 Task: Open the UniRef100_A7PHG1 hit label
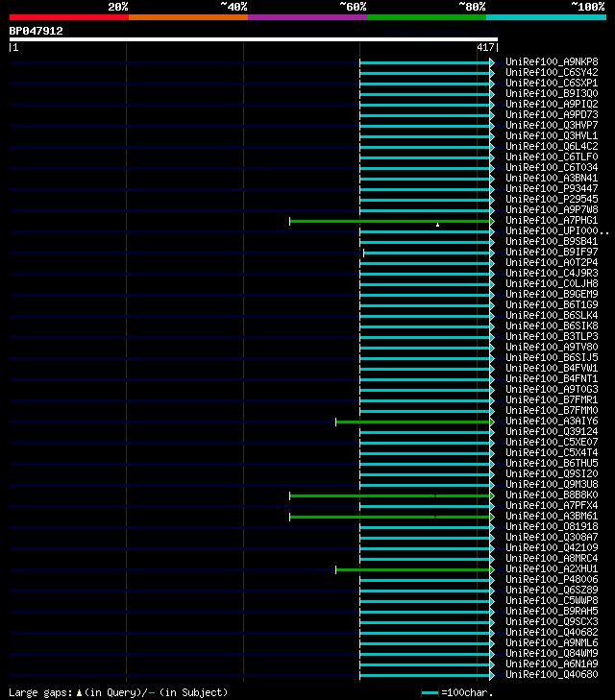coord(552,220)
